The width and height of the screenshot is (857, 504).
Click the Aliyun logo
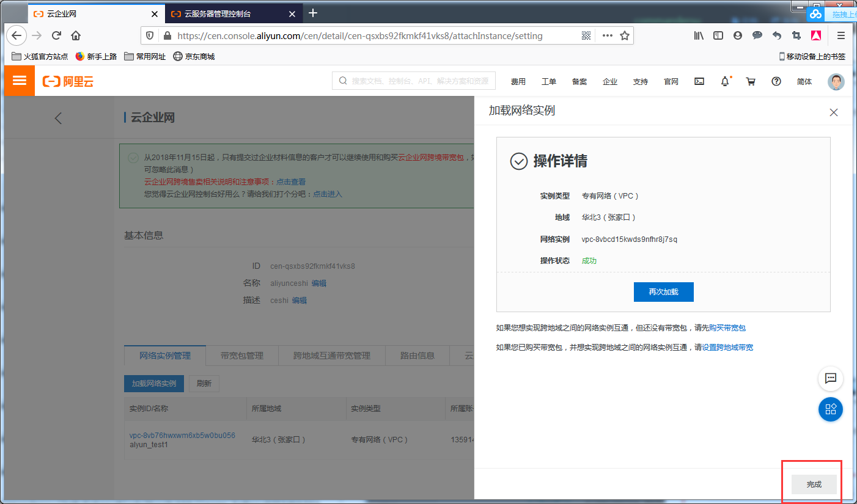point(67,81)
